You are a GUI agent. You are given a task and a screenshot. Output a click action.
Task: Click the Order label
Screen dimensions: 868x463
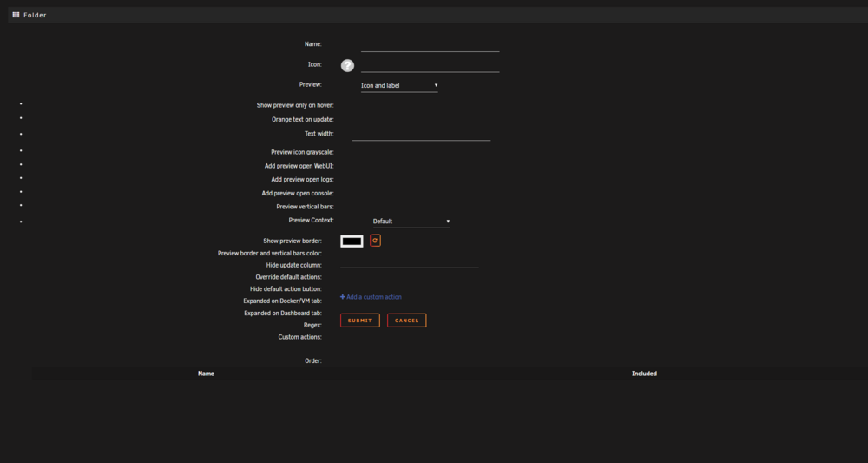(x=313, y=361)
